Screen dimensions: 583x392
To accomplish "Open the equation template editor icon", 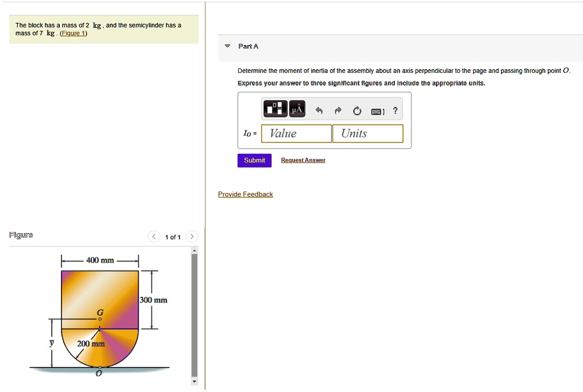I will [x=274, y=109].
